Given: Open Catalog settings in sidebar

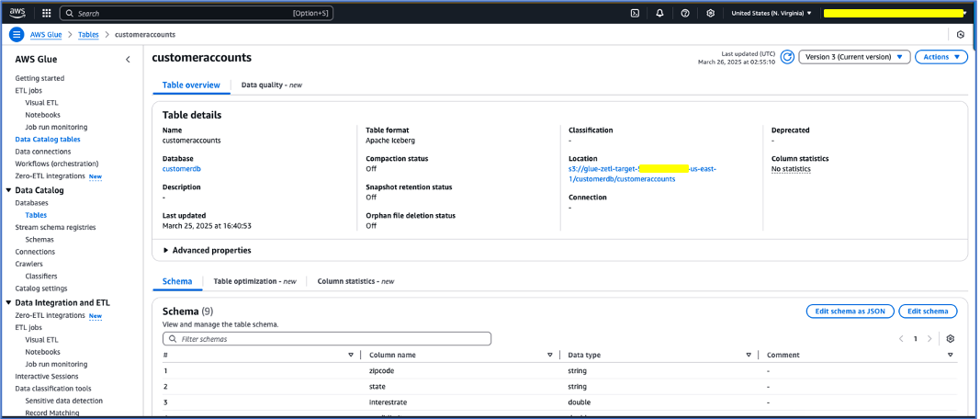Looking at the screenshot, I should point(41,289).
